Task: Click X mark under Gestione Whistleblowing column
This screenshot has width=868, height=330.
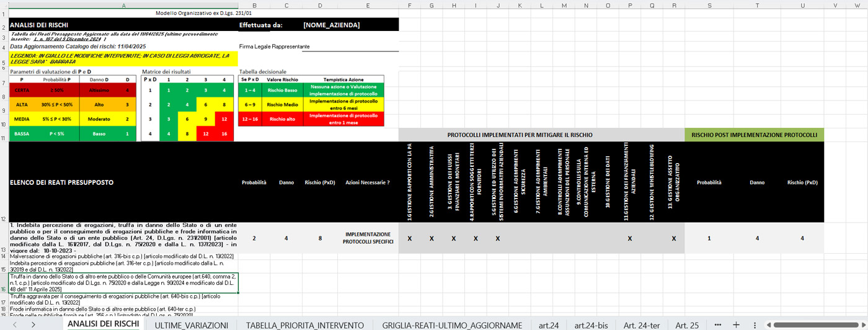Action: point(674,238)
